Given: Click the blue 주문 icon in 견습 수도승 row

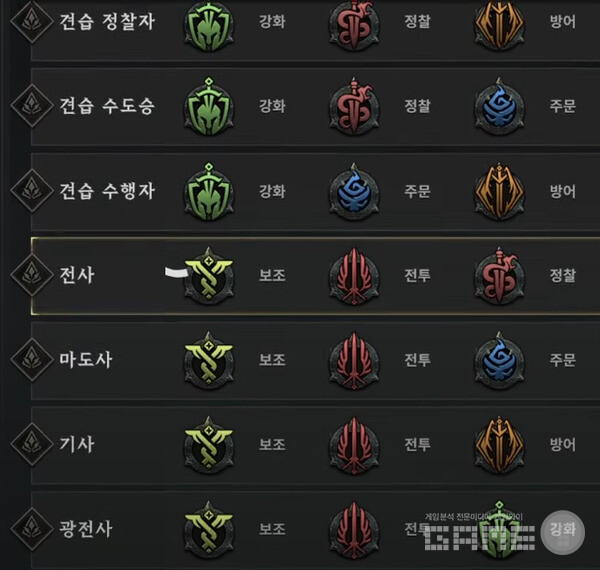Looking at the screenshot, I should tap(499, 106).
